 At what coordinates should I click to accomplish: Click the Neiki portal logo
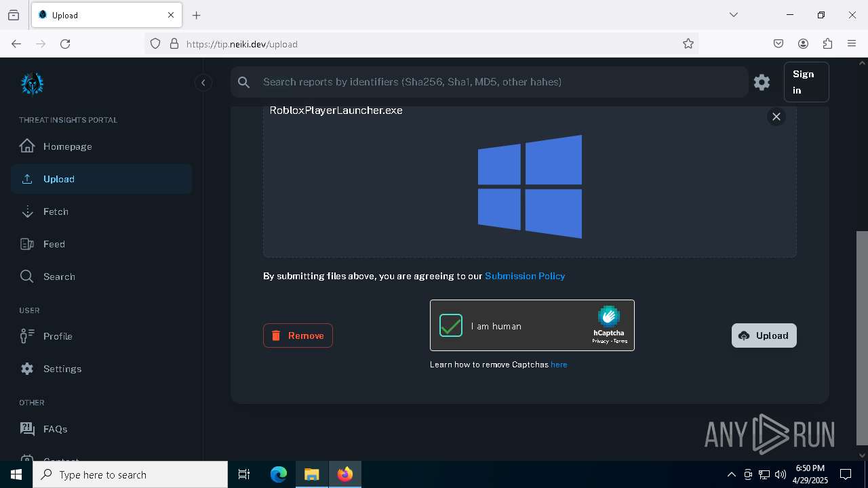coord(32,83)
